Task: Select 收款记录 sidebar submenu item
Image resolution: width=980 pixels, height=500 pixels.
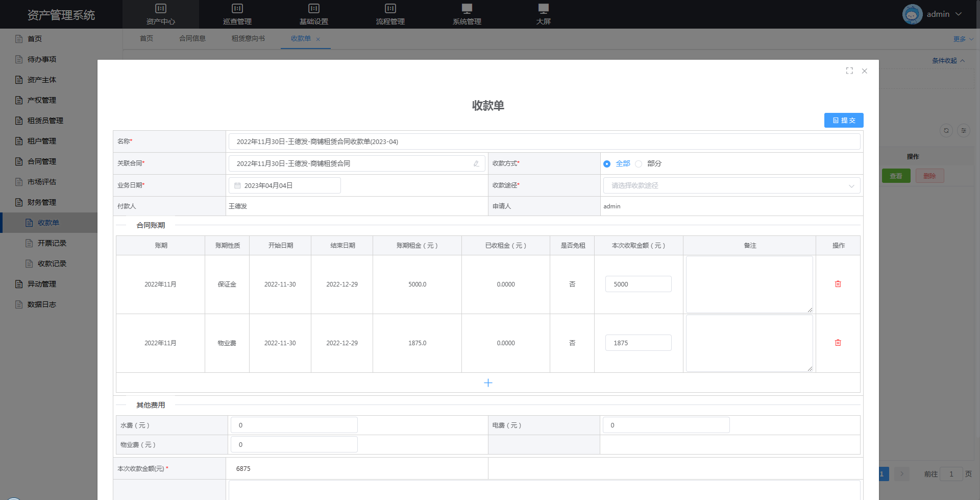Action: coord(52,264)
